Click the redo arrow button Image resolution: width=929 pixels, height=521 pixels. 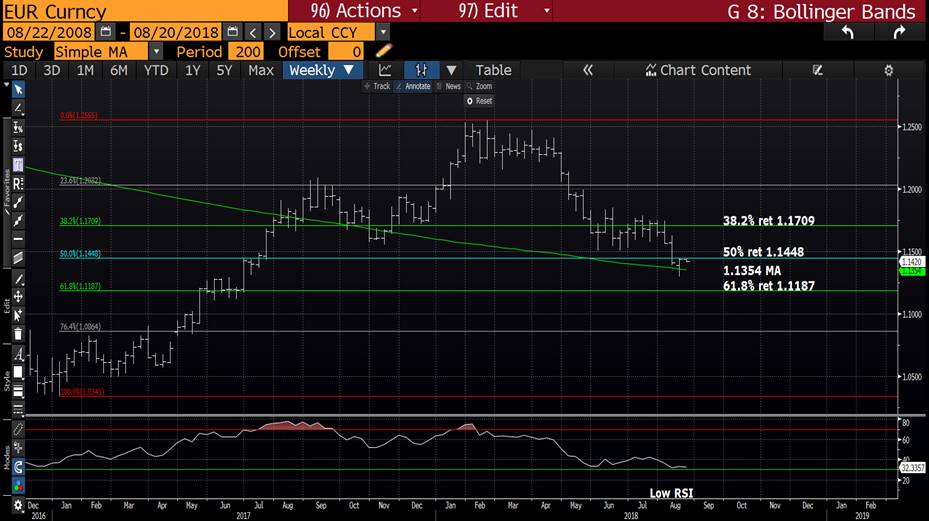click(x=899, y=32)
